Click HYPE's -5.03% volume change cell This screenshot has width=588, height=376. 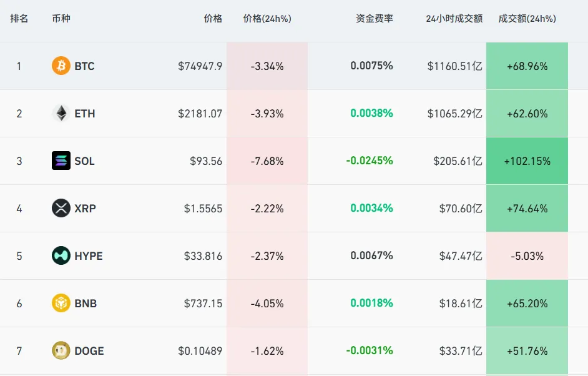[527, 255]
